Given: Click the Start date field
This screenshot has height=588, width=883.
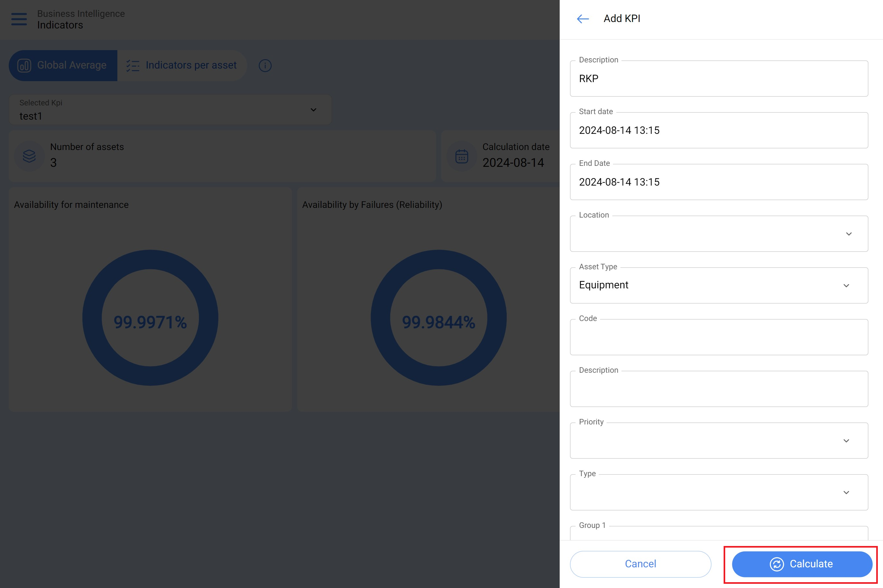Looking at the screenshot, I should (x=719, y=130).
